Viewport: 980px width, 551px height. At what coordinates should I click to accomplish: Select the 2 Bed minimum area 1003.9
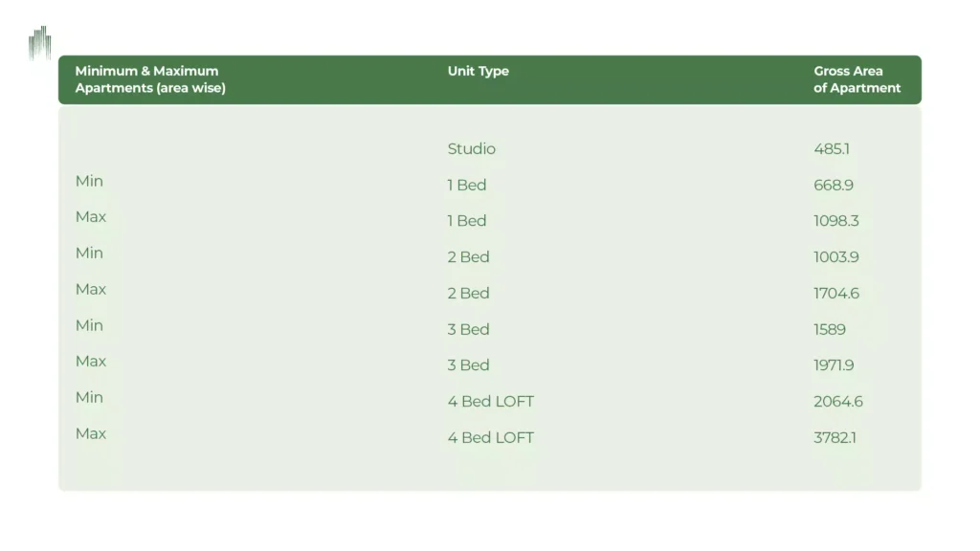pyautogui.click(x=836, y=256)
